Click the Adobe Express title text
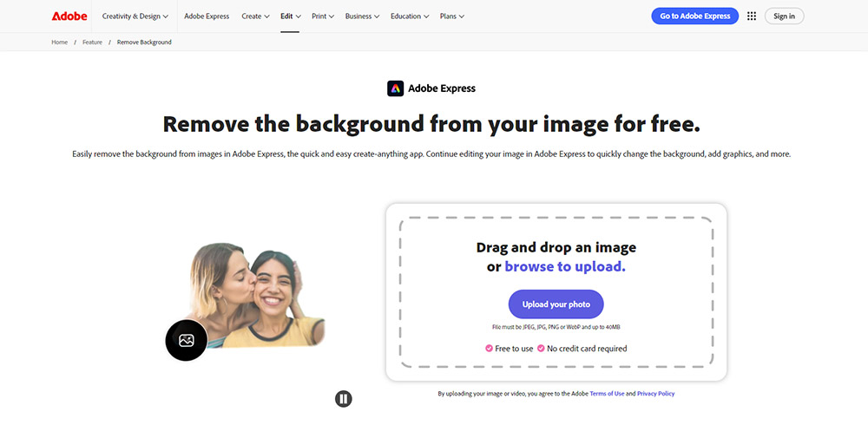Image resolution: width=868 pixels, height=425 pixels. [x=442, y=88]
